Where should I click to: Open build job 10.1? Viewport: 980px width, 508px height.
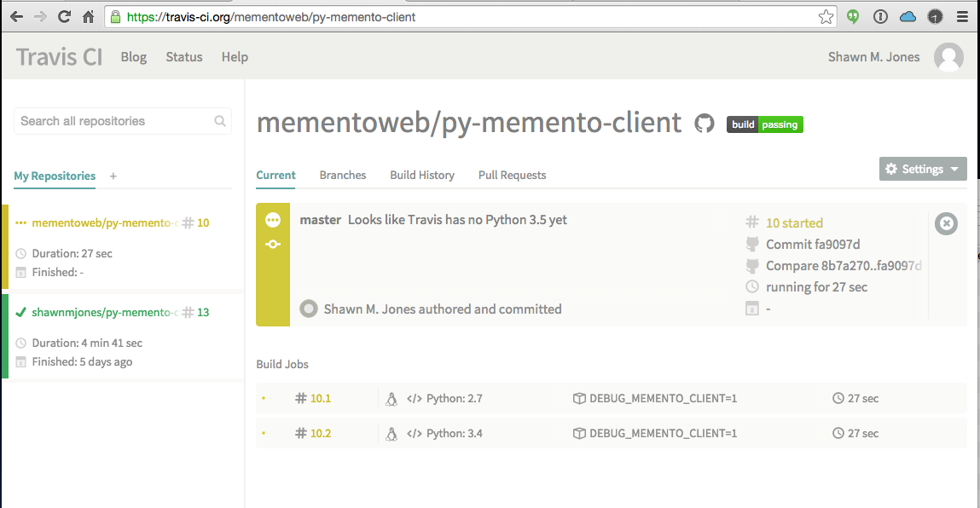pos(321,399)
